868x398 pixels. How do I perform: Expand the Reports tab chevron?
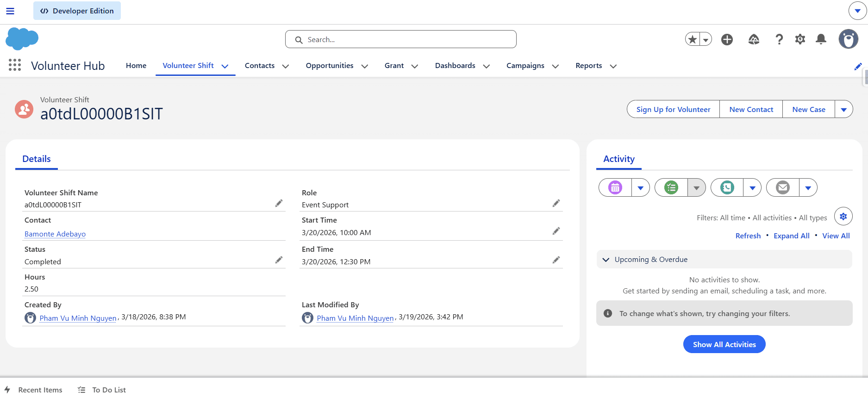click(613, 66)
